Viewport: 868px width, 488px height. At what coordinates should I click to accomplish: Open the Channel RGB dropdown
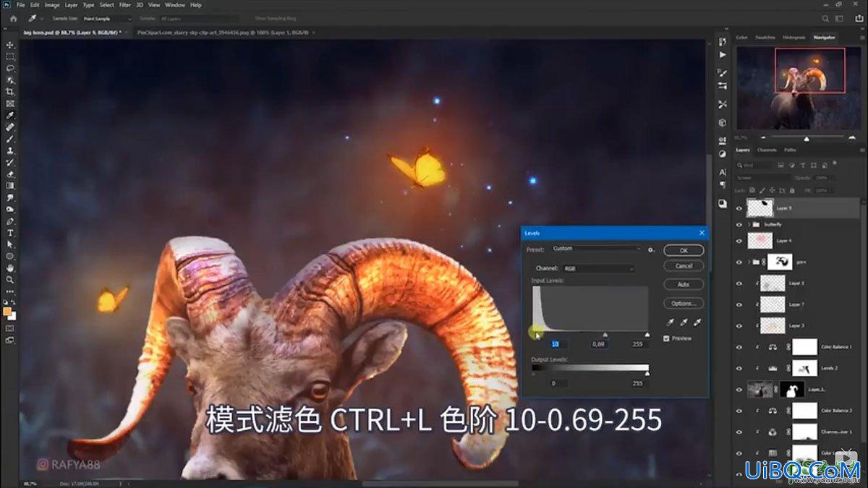click(598, 268)
